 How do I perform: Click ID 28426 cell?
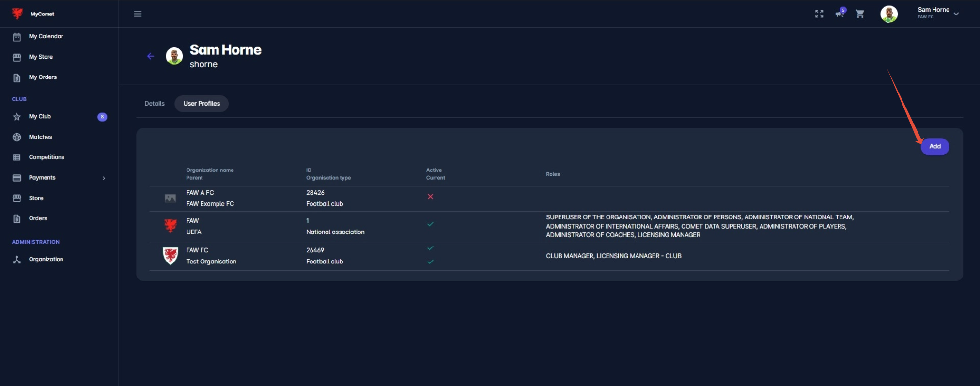[x=315, y=193]
